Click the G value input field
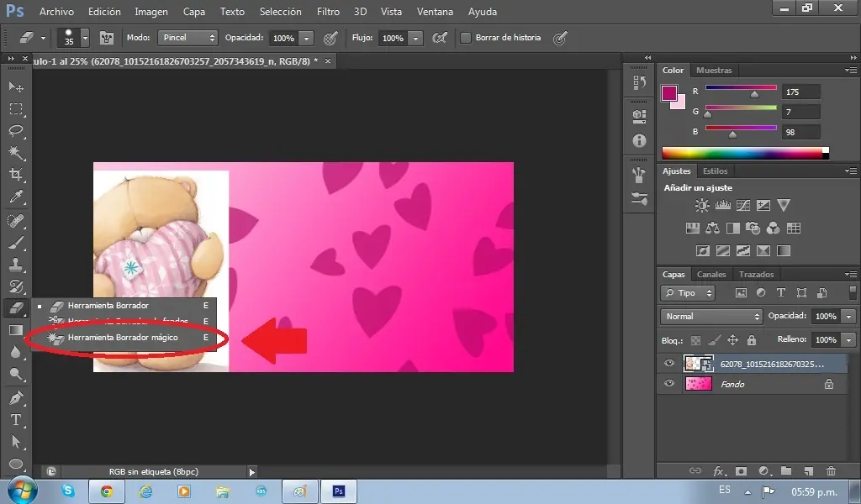The width and height of the screenshot is (861, 504). point(801,112)
